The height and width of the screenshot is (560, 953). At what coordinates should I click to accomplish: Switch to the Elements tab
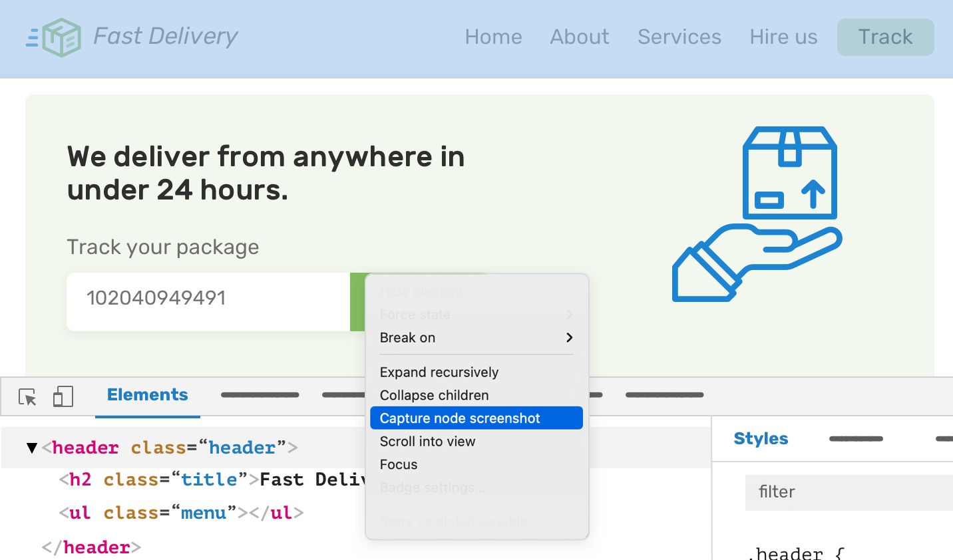pos(147,395)
